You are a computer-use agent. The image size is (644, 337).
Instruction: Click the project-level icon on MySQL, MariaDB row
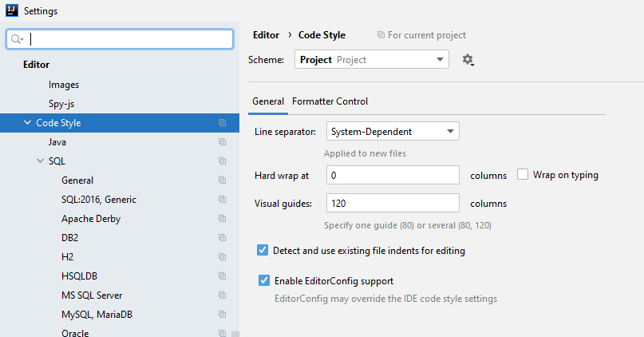(x=222, y=315)
